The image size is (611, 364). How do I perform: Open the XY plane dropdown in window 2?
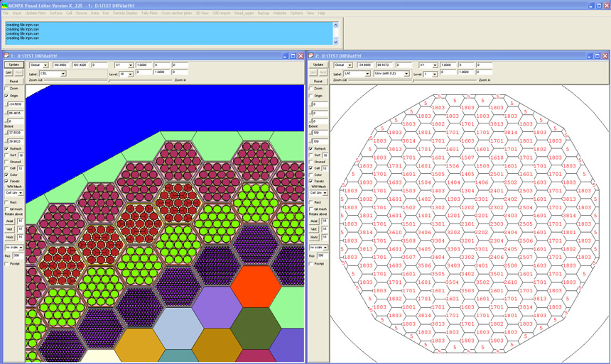428,65
